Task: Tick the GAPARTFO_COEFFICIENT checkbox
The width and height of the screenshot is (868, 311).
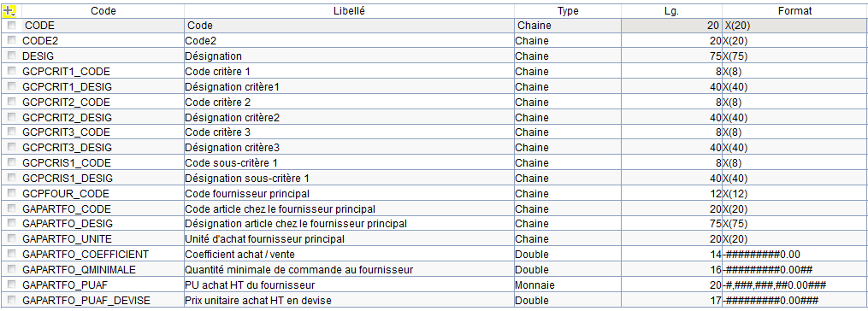Action: 12,254
